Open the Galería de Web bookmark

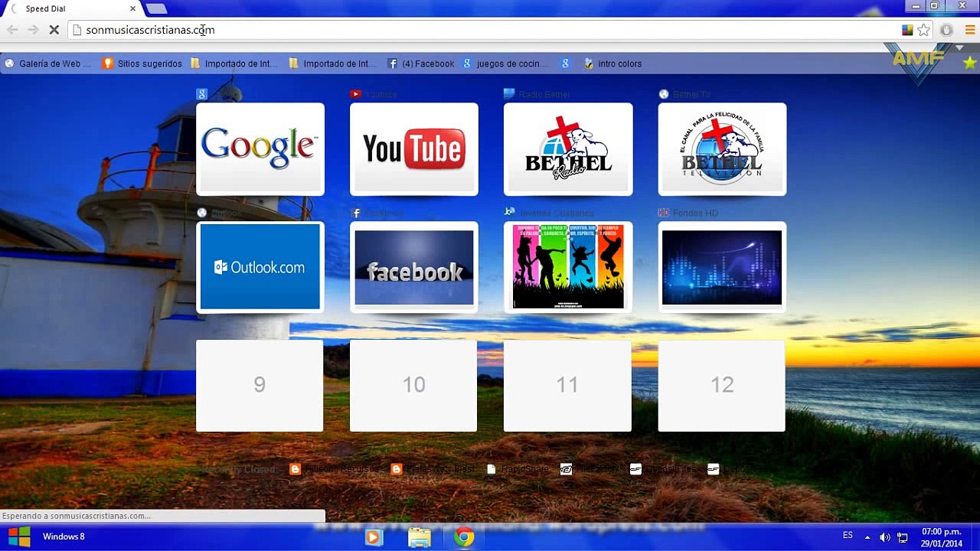[x=47, y=64]
